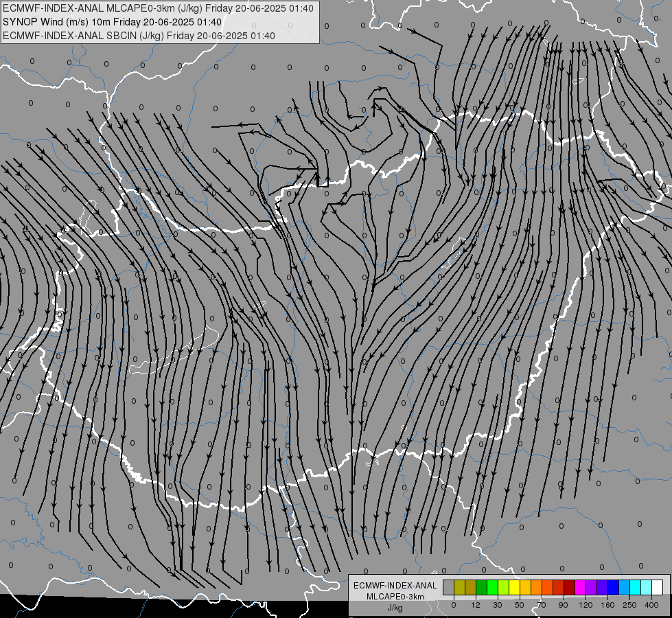Viewport: 672px width, 618px height.
Task: Click the magenta legend swatch
Action: [x=581, y=588]
